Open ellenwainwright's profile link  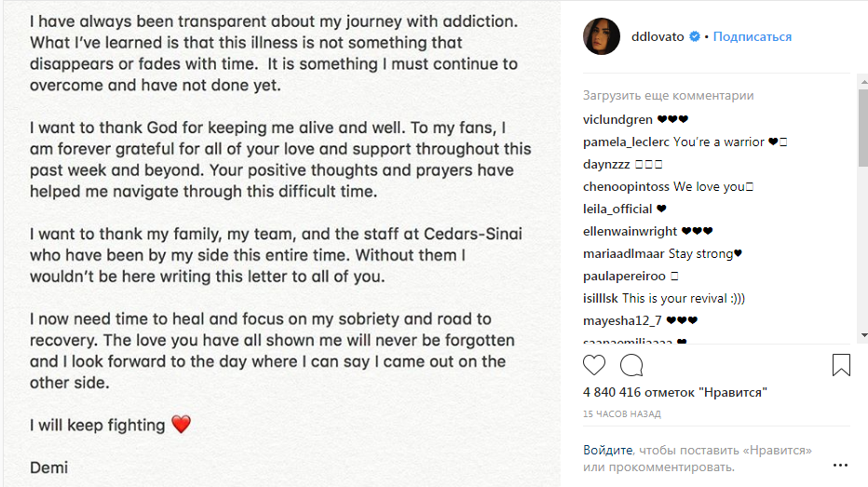point(630,231)
